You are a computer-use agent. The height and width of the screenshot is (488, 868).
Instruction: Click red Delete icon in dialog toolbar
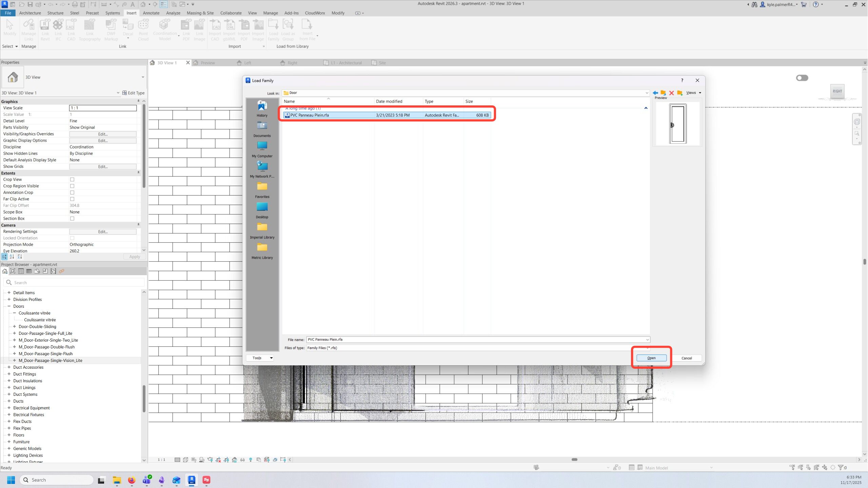pos(671,93)
